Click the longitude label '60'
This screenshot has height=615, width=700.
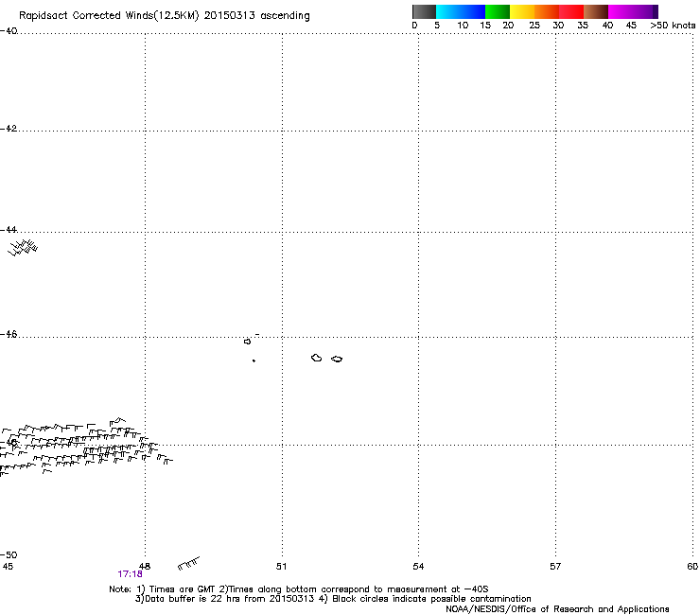[692, 567]
